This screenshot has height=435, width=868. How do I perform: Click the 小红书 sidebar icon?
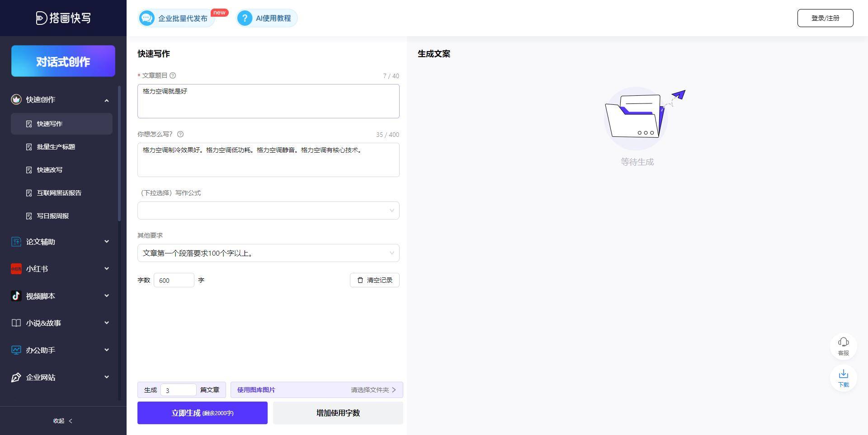[16, 269]
